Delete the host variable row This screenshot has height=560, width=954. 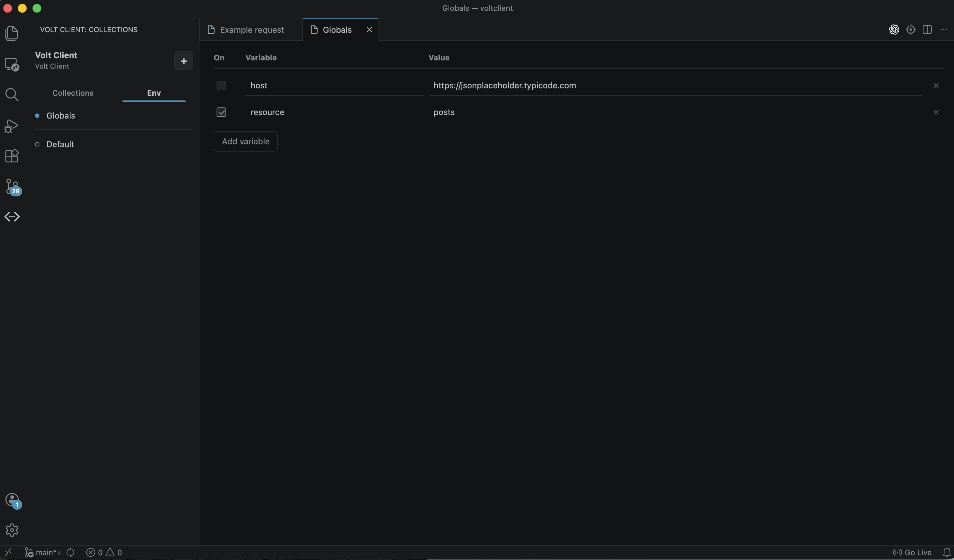(x=936, y=85)
